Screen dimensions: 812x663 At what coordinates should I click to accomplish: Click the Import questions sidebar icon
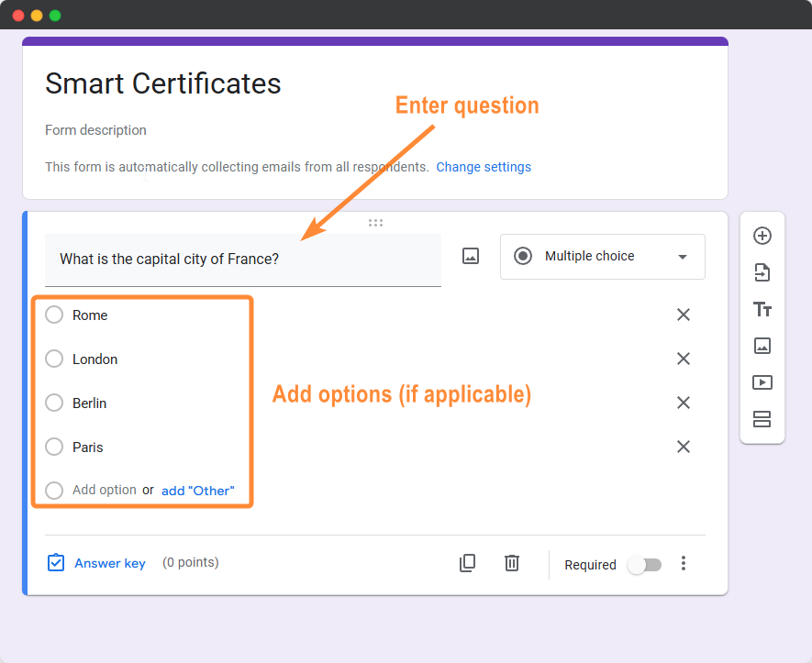(x=762, y=272)
